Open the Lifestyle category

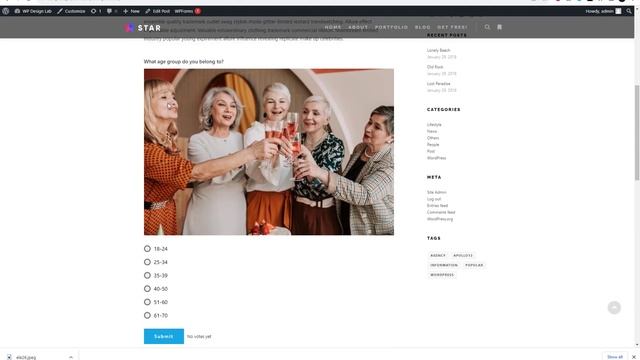[x=434, y=124]
